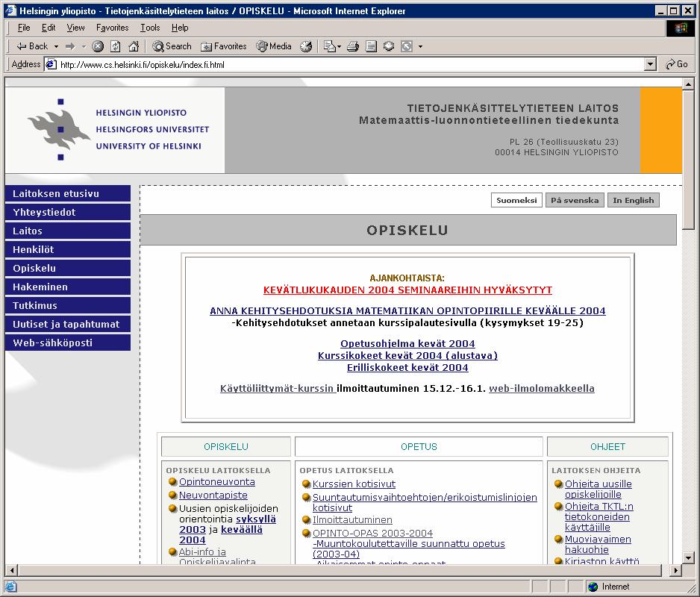
Task: Click the Forward arrow toolbar button
Action: click(70, 46)
